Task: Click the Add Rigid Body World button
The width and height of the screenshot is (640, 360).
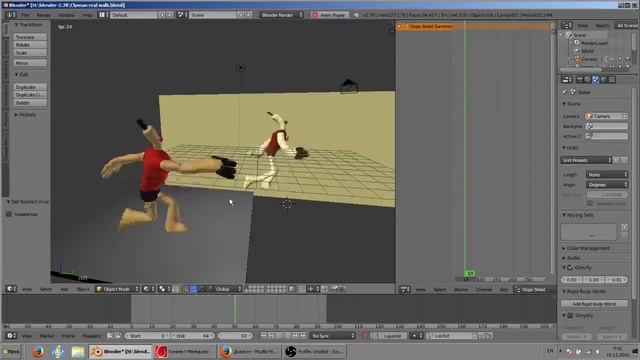Action: coord(594,303)
